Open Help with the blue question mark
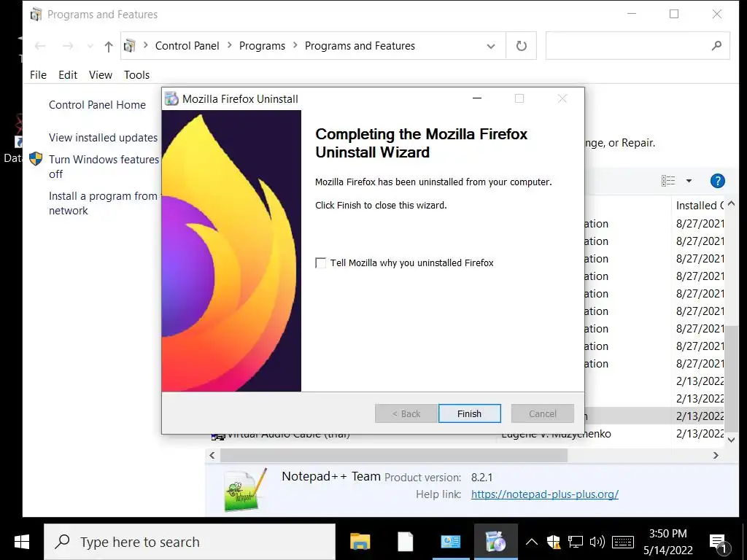The width and height of the screenshot is (747, 560). (718, 181)
